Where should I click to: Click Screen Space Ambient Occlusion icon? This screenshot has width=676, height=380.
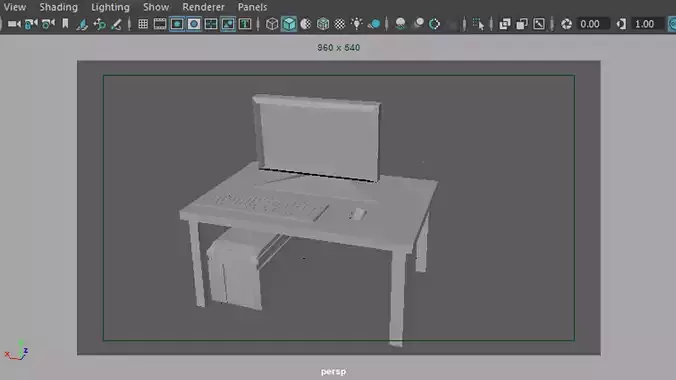(401, 24)
